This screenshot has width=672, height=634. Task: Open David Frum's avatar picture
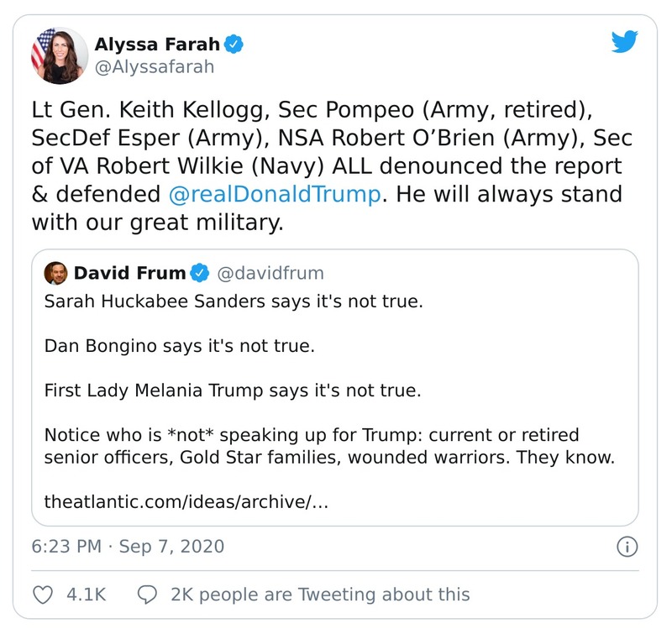pos(56,273)
